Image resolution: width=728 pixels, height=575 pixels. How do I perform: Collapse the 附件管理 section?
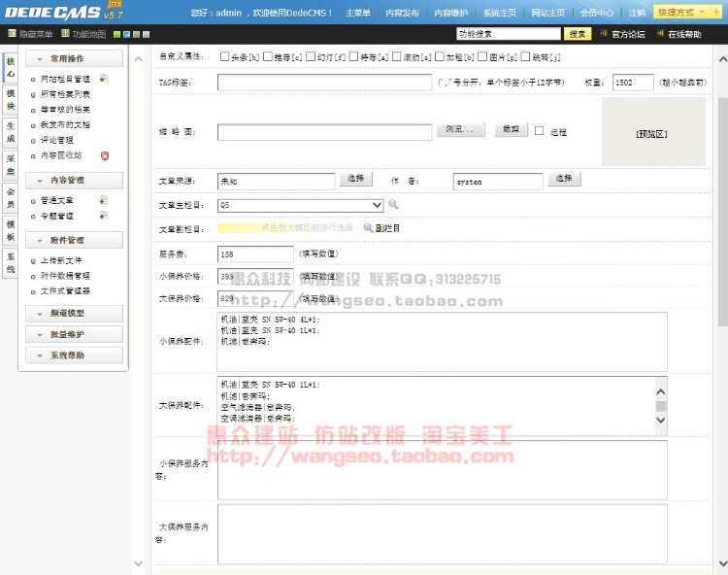[x=75, y=240]
